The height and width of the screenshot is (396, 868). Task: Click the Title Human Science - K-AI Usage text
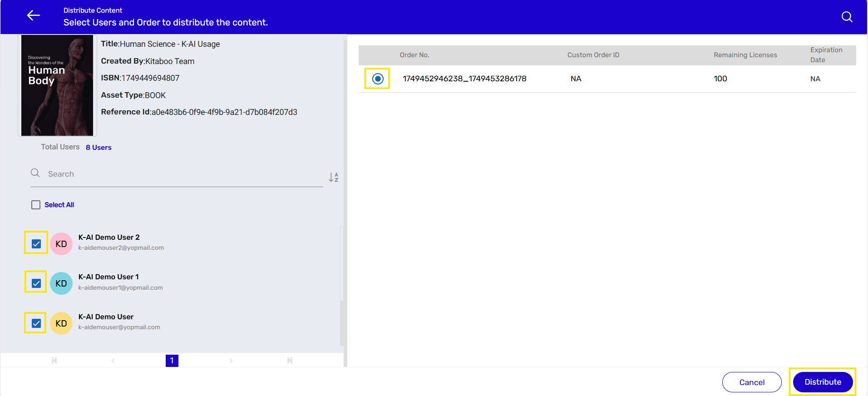[x=160, y=44]
